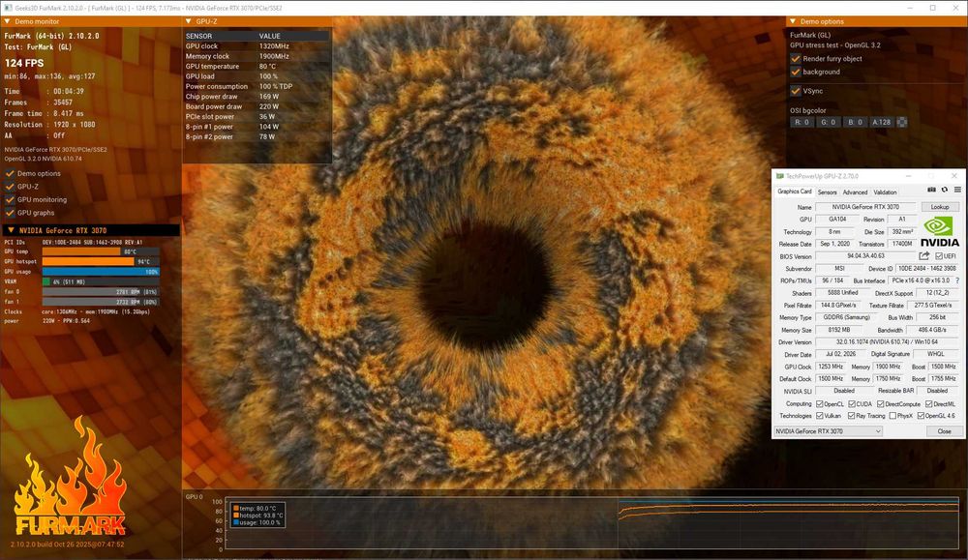Open the OSI bgcolor swatch preview
Image resolution: width=968 pixels, height=560 pixels.
902,122
